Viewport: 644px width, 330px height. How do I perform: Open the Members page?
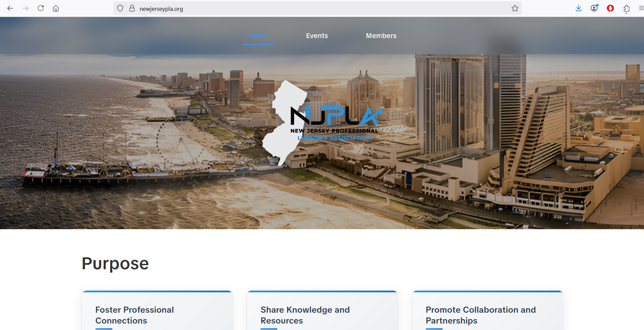381,36
